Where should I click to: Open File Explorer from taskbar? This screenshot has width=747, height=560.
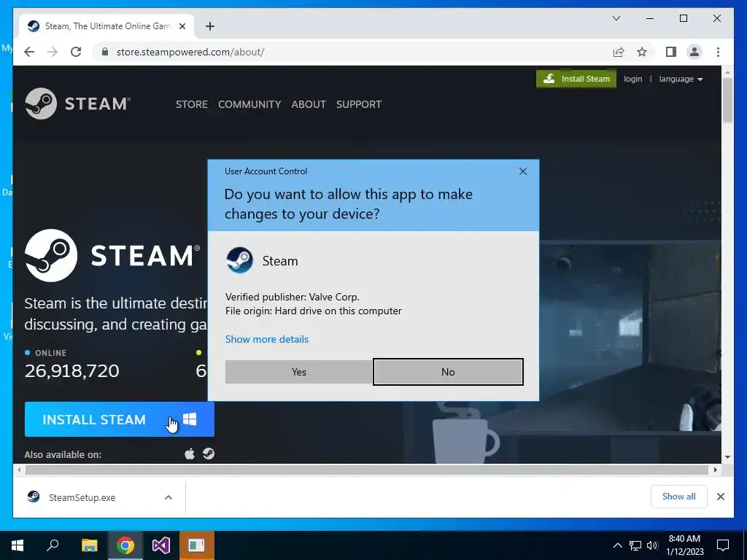click(89, 545)
